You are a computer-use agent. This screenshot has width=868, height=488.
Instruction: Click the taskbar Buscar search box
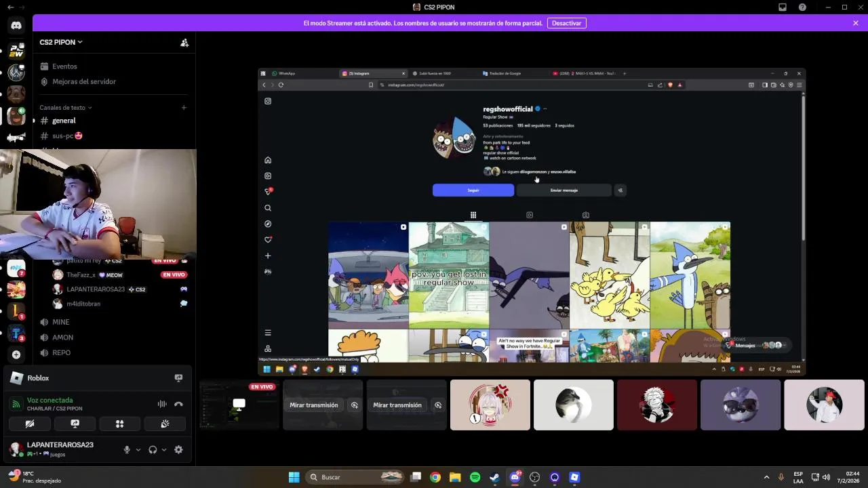(355, 477)
